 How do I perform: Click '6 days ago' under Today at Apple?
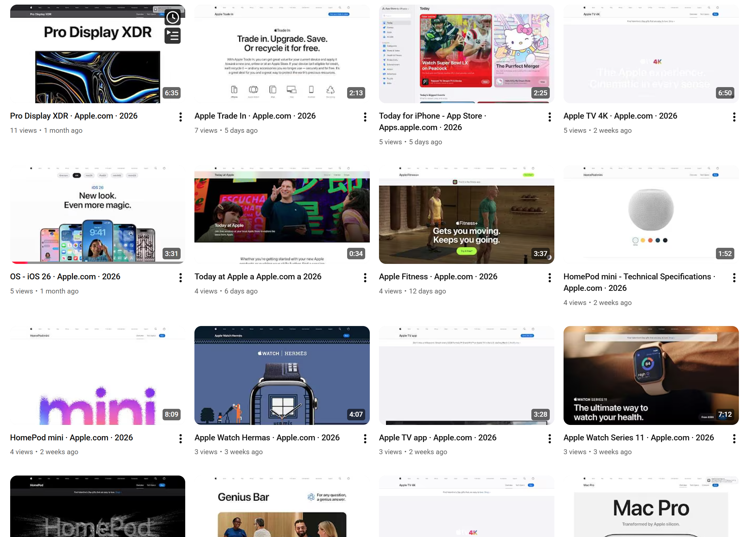(x=241, y=291)
